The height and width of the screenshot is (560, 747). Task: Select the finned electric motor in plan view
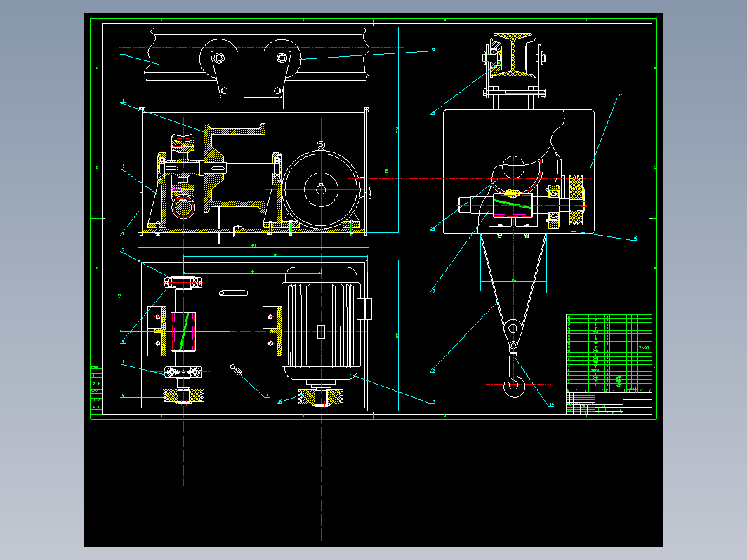coord(321,324)
